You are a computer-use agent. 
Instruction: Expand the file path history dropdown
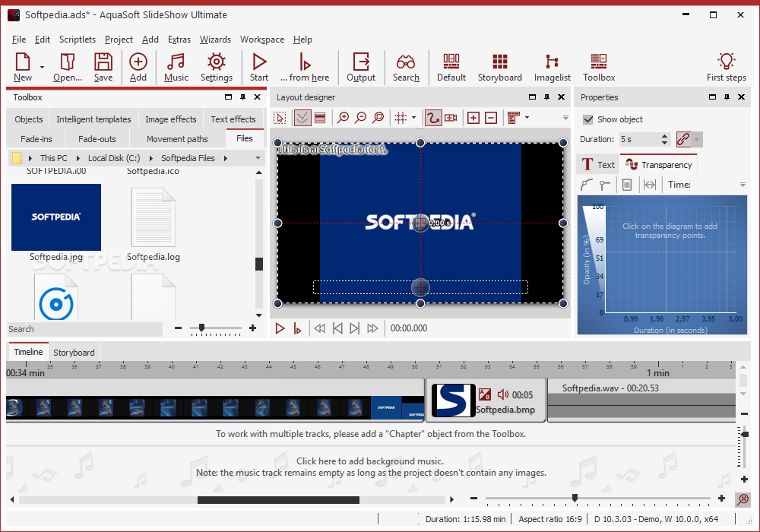pyautogui.click(x=258, y=158)
